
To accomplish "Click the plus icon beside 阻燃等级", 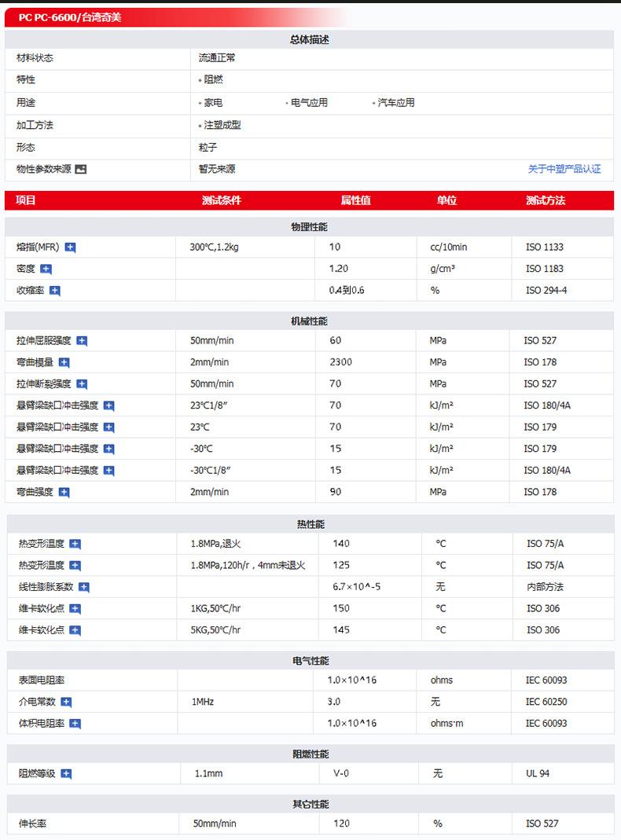I will [67, 774].
